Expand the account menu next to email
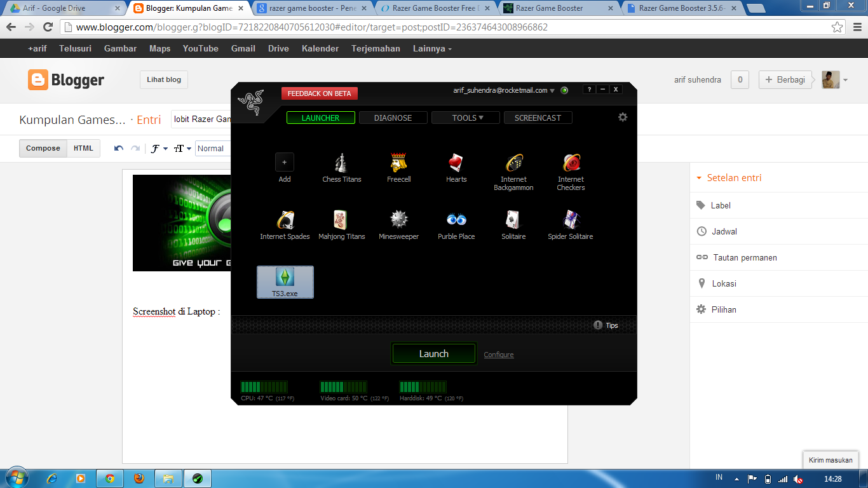This screenshot has height=488, width=868. click(553, 90)
